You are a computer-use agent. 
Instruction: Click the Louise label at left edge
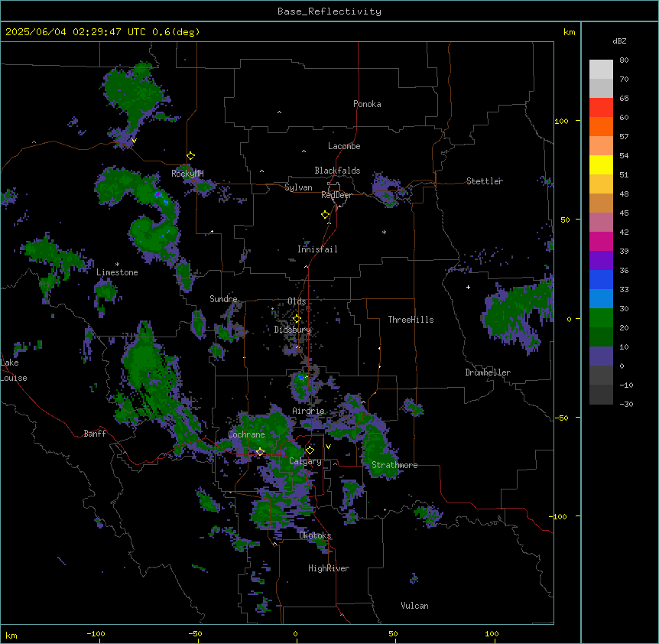point(13,378)
